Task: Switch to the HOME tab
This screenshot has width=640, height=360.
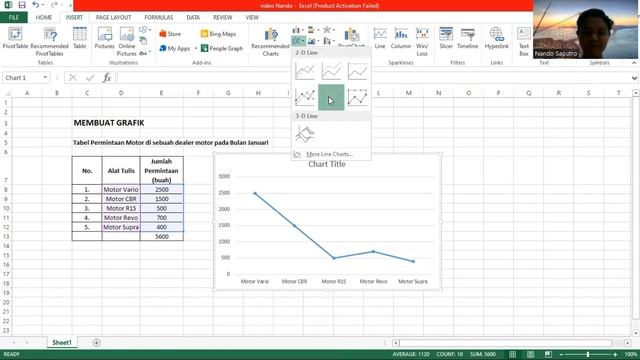Action: [44, 18]
